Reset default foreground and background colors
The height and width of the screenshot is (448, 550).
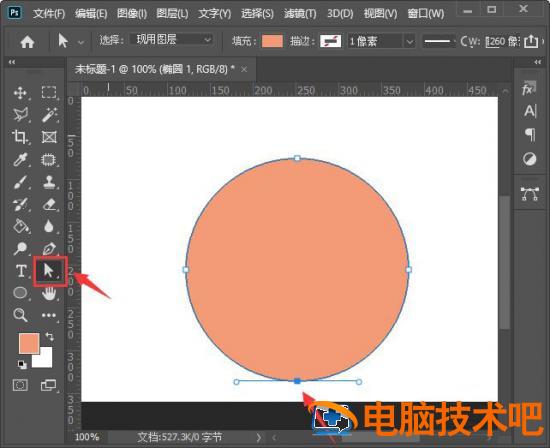(x=22, y=365)
